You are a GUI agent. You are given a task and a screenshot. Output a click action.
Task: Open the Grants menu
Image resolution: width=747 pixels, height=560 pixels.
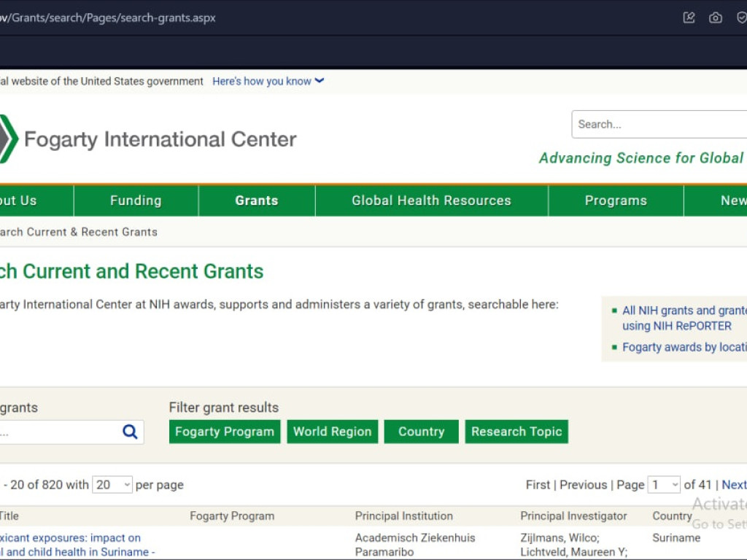click(256, 201)
